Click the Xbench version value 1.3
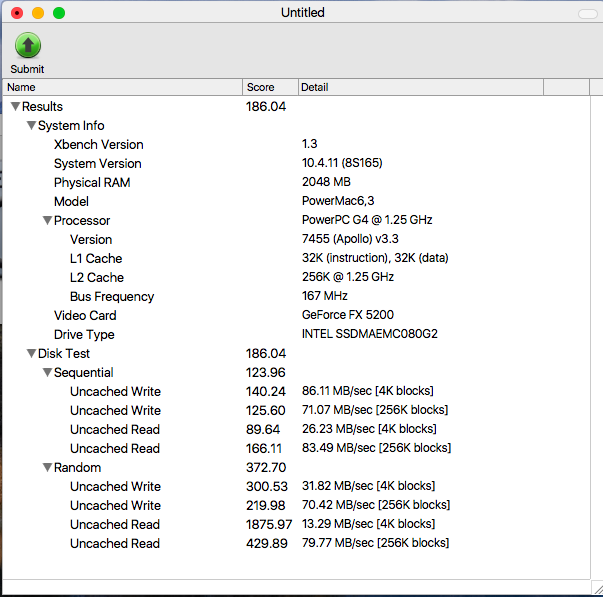 pyautogui.click(x=310, y=144)
